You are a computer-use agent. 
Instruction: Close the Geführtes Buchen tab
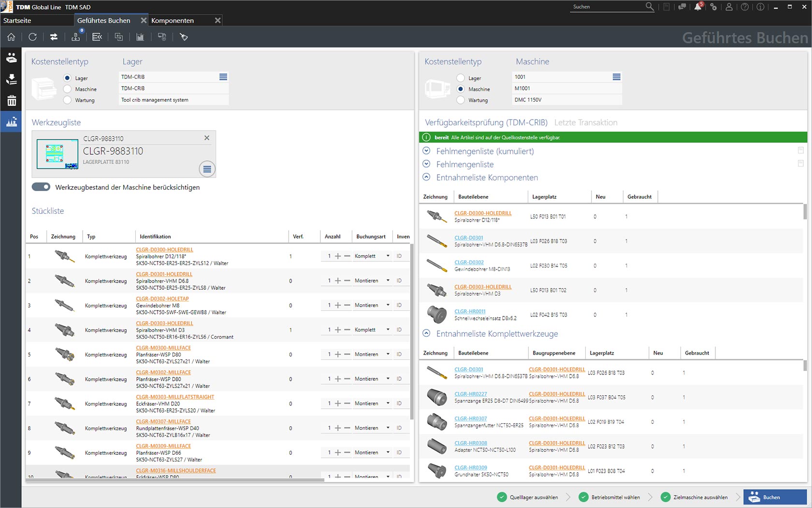(x=144, y=20)
